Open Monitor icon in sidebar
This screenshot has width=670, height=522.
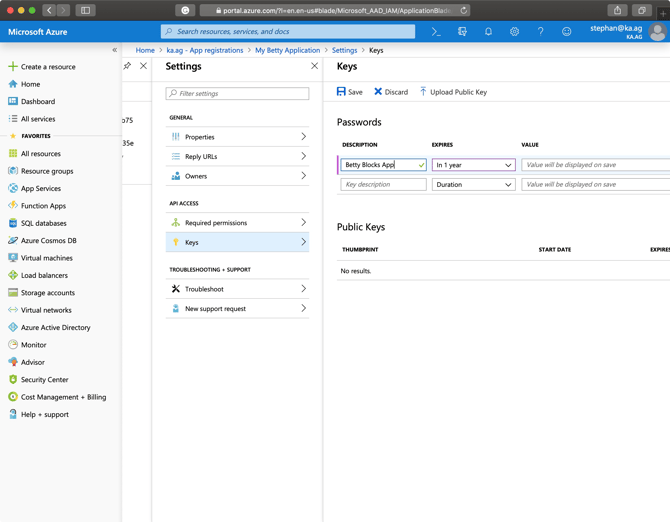(13, 345)
